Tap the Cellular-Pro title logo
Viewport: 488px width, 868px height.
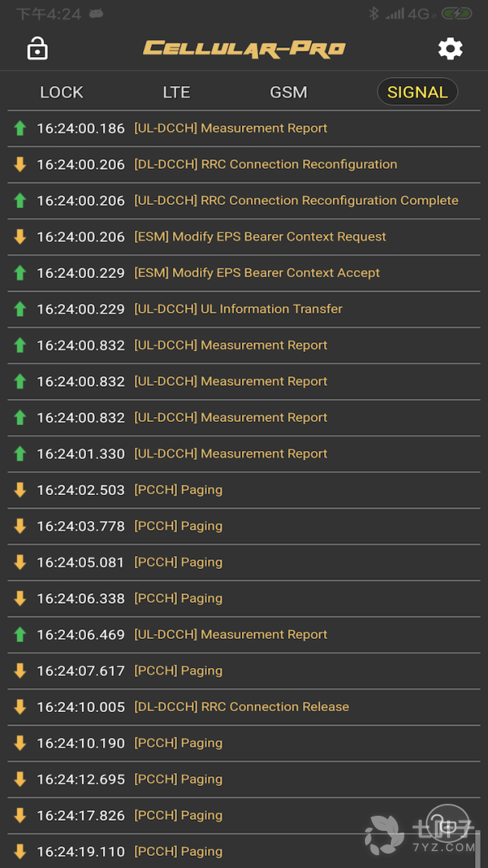(x=244, y=49)
